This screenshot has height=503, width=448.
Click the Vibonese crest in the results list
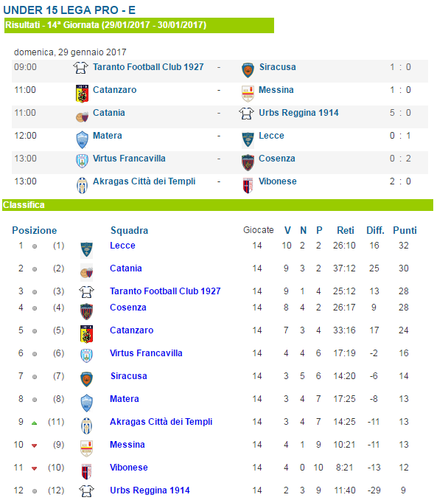tap(248, 185)
